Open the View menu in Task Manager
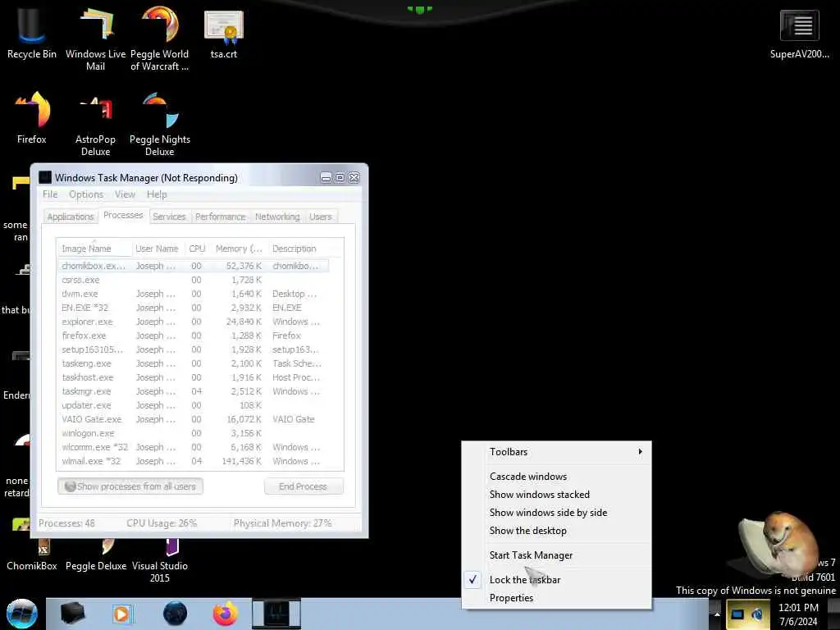The width and height of the screenshot is (840, 630). (125, 194)
